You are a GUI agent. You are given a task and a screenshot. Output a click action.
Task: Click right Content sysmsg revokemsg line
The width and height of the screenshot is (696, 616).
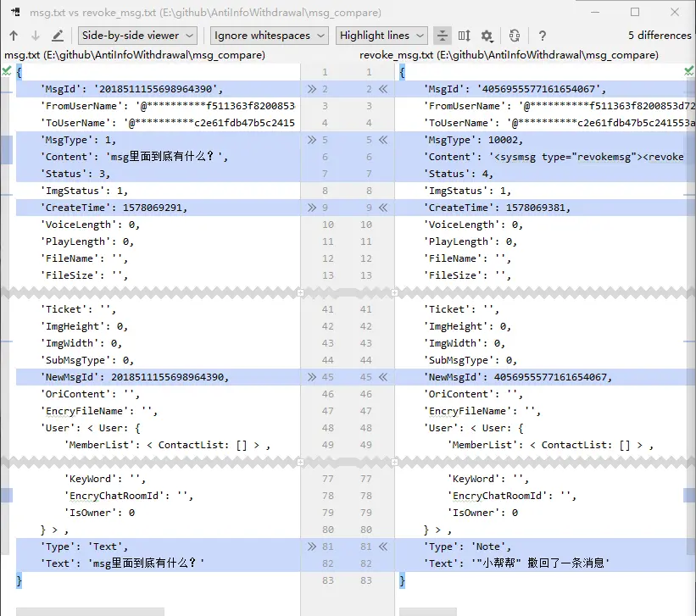pyautogui.click(x=545, y=157)
